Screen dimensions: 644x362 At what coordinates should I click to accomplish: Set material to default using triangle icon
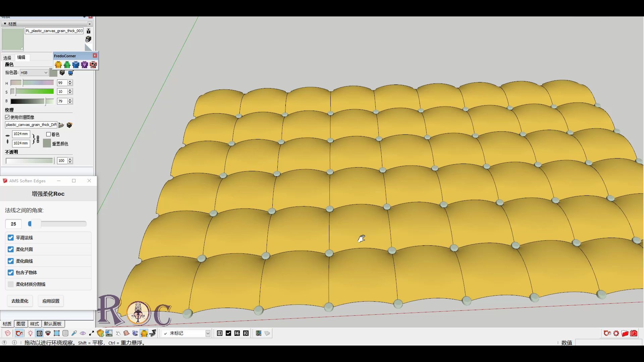click(88, 47)
